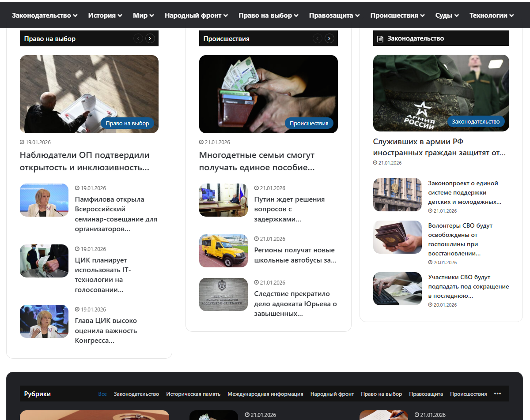Select the Историческая память tab
The height and width of the screenshot is (420, 530).
[193, 394]
